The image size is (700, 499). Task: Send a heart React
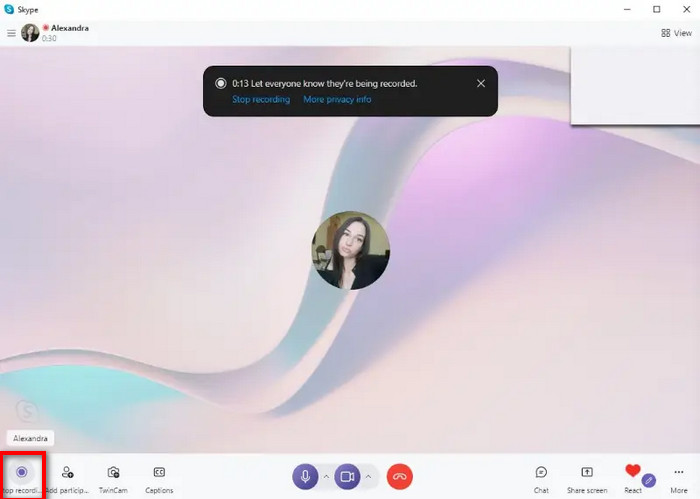click(632, 472)
